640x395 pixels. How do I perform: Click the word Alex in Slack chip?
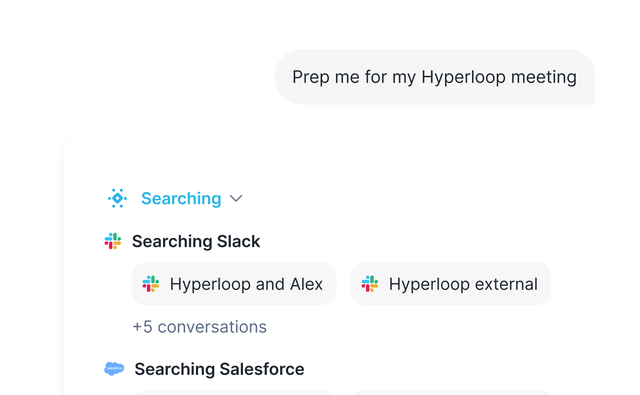[x=306, y=284]
